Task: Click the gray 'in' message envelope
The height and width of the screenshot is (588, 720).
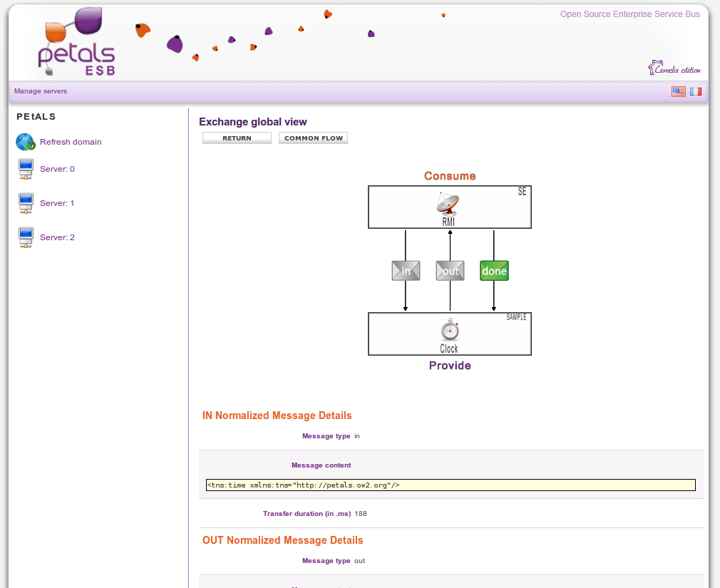Action: coord(406,271)
